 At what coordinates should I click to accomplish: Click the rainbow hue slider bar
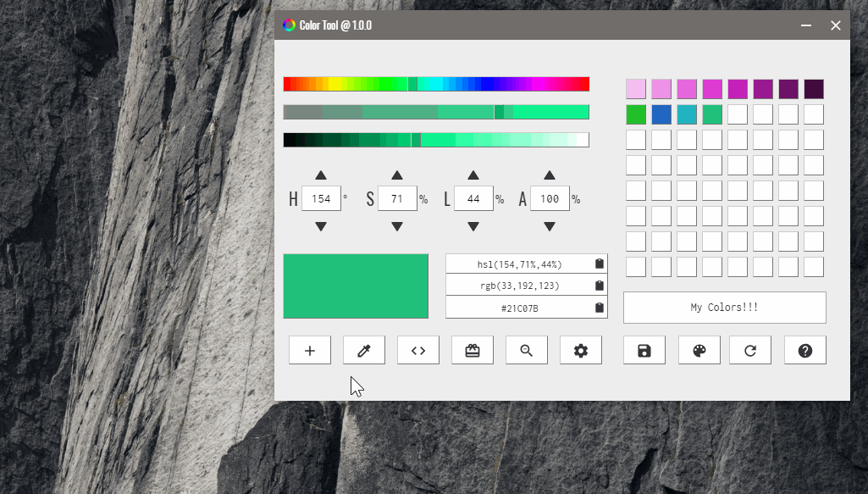pyautogui.click(x=436, y=84)
